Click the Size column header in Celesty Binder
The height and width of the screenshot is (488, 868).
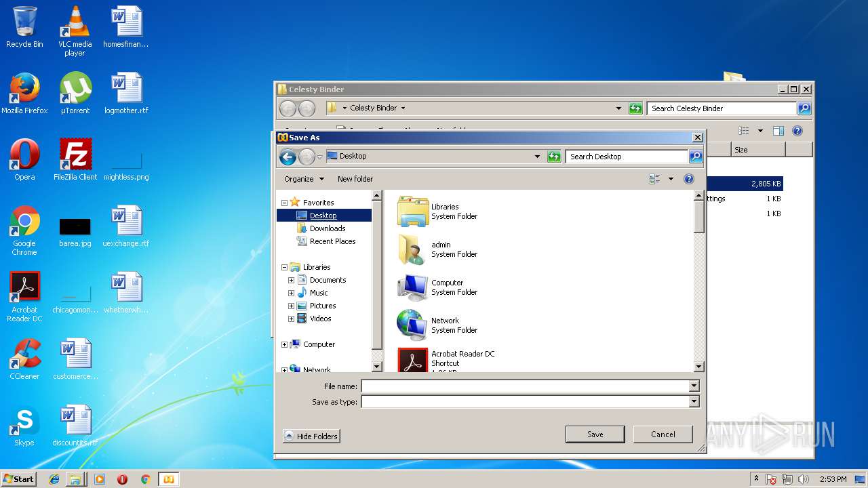pyautogui.click(x=758, y=150)
